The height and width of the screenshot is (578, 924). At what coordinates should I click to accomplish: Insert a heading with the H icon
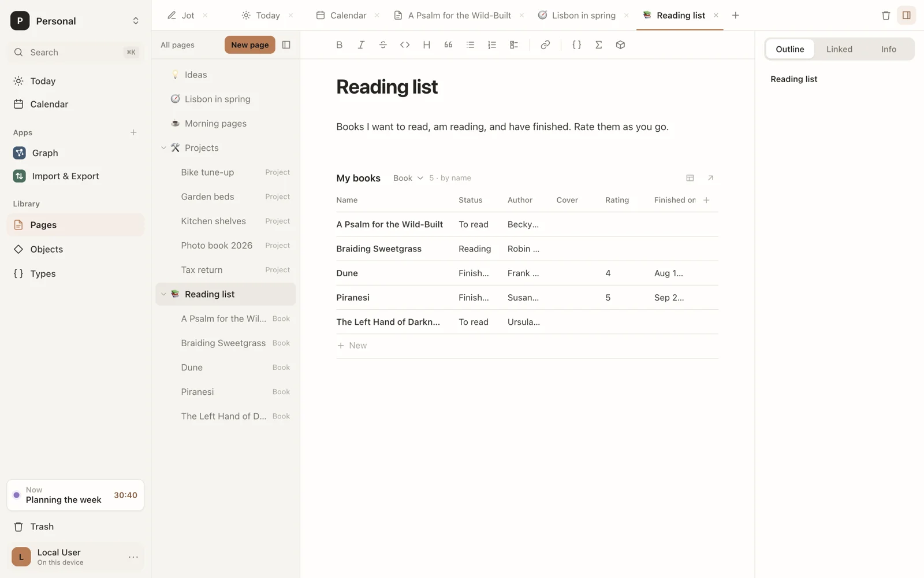pos(427,45)
